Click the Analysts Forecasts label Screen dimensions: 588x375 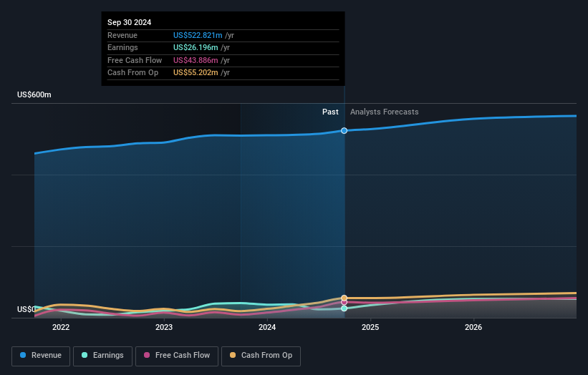click(x=385, y=112)
